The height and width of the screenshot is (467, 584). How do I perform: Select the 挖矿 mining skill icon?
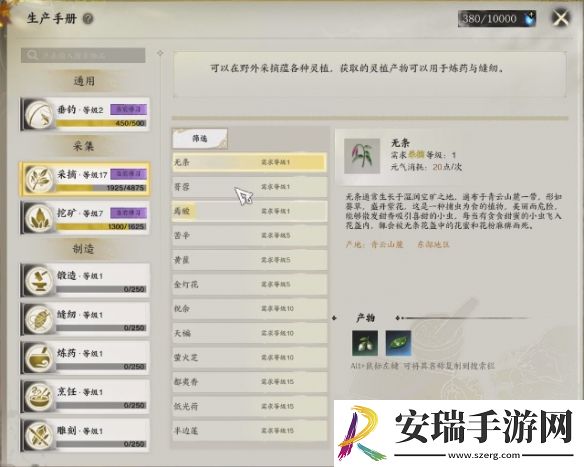point(39,218)
